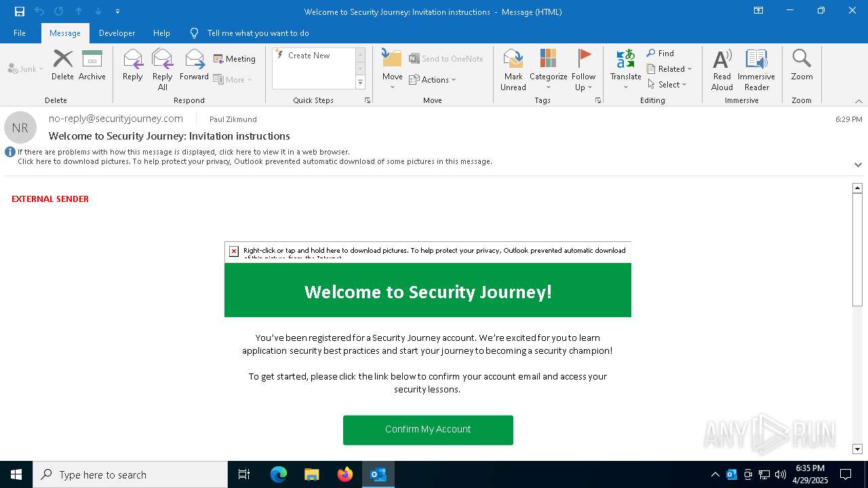Image resolution: width=868 pixels, height=488 pixels.
Task: Open the Windows Start menu
Action: [x=16, y=474]
